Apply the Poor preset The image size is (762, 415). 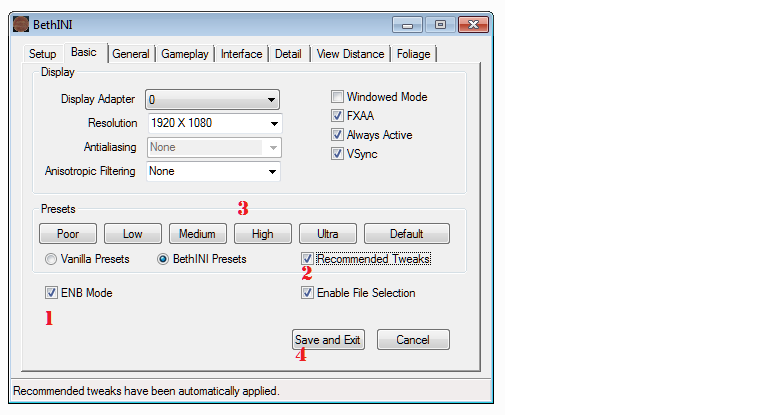tap(68, 234)
